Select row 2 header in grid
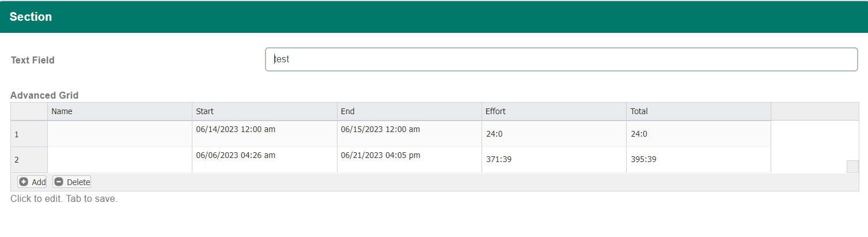 point(29,160)
